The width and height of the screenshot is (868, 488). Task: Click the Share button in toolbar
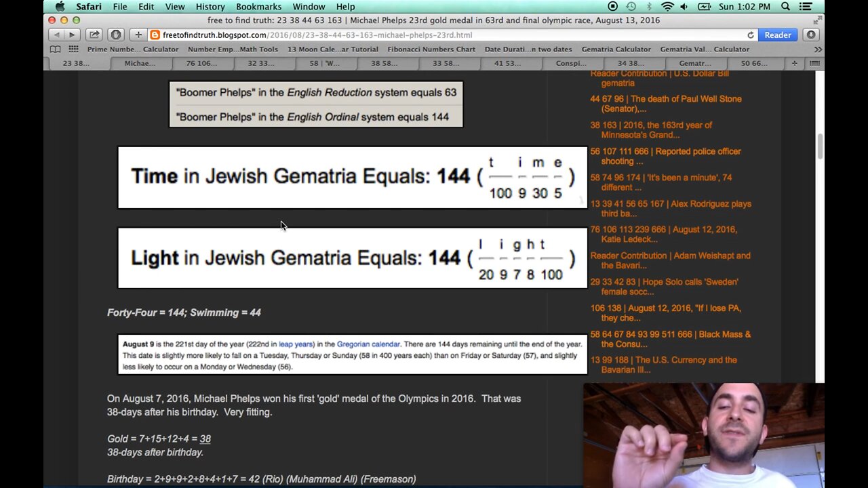point(94,35)
